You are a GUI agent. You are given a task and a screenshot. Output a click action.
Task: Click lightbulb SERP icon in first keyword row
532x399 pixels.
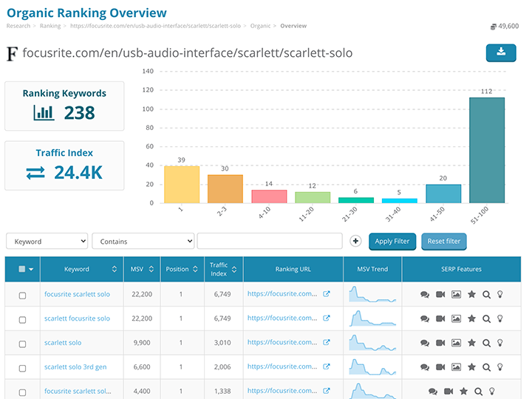499,294
